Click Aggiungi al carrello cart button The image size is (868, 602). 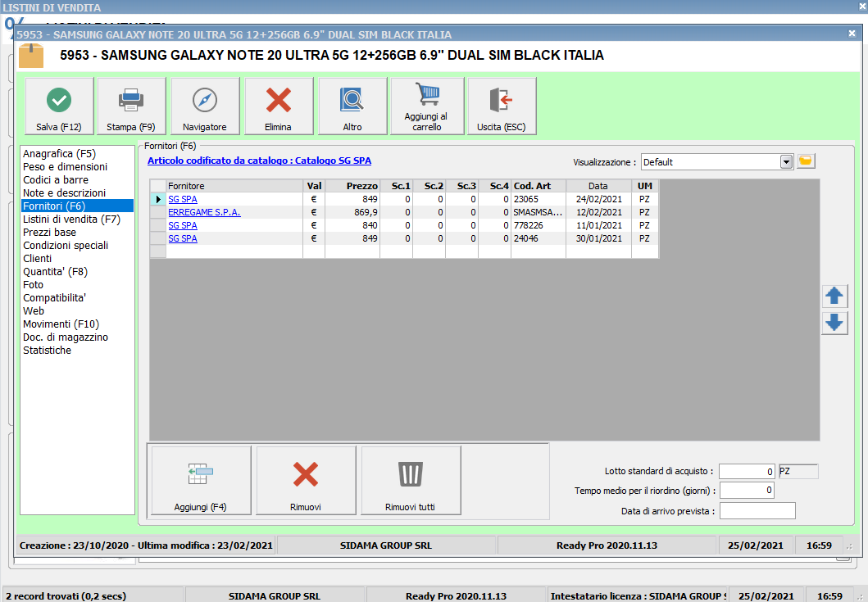pos(427,106)
